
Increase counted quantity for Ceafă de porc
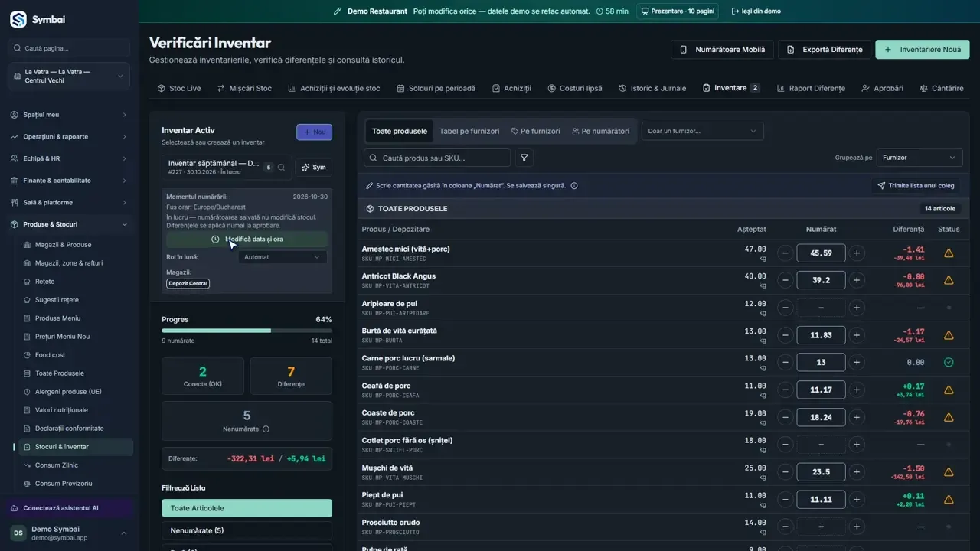(857, 390)
